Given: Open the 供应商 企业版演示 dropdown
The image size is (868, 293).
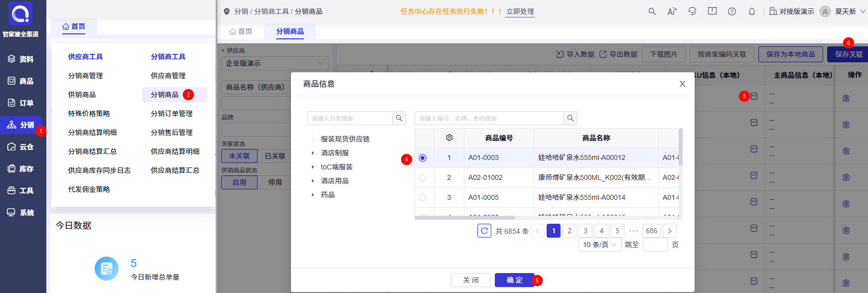Looking at the screenshot, I should (x=275, y=63).
